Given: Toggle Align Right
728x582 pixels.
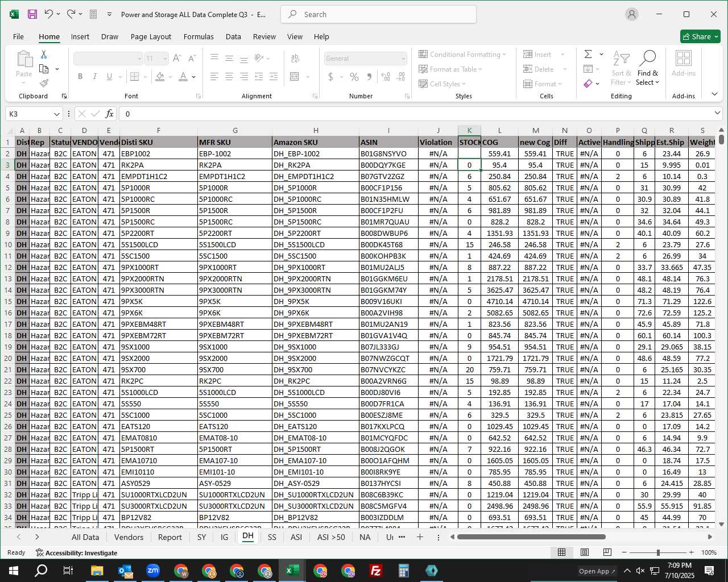Looking at the screenshot, I should (x=244, y=76).
